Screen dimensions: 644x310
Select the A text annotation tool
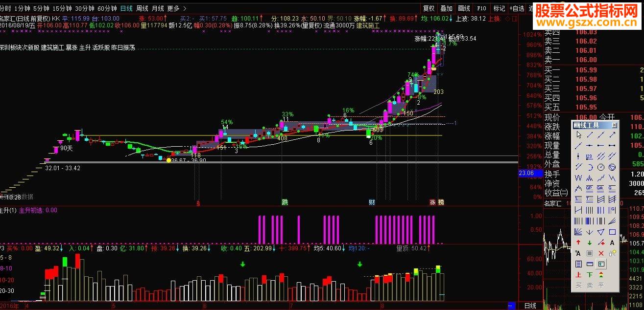(612, 242)
